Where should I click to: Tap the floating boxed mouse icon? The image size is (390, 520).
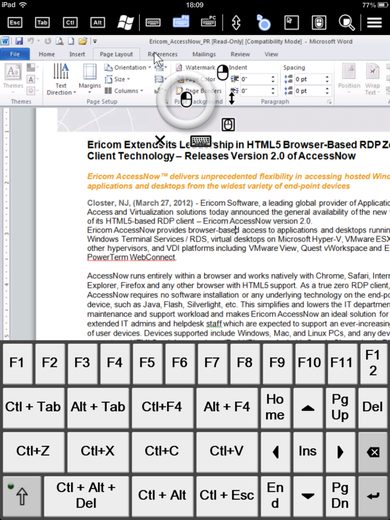(x=228, y=125)
